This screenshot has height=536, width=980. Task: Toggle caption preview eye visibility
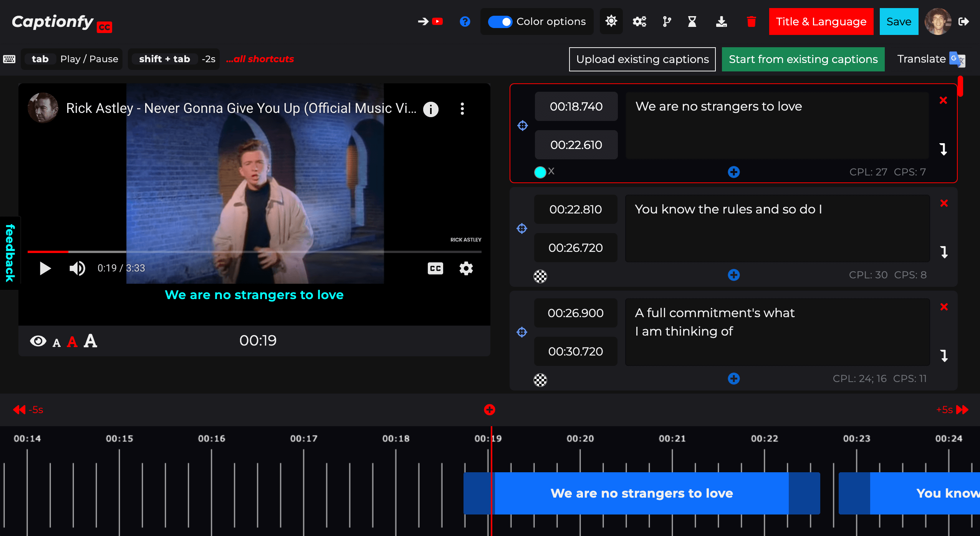click(38, 341)
